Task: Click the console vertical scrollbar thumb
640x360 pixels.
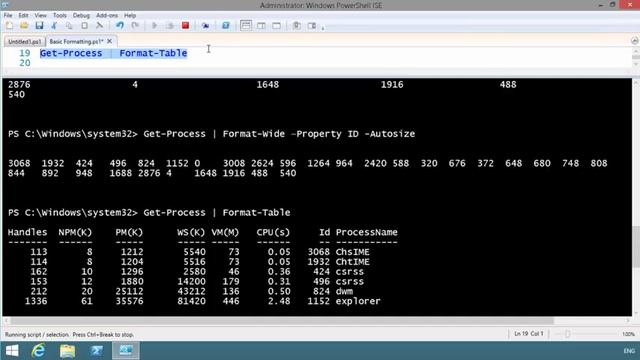Action: tap(636, 246)
